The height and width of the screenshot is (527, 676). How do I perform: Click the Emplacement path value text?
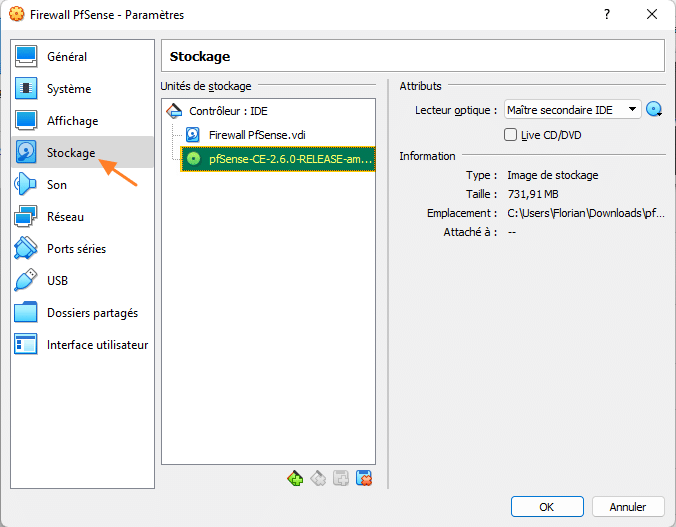585,213
